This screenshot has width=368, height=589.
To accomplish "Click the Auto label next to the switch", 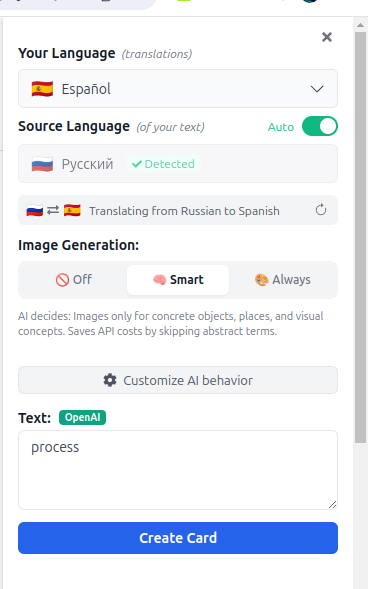I will point(281,127).
